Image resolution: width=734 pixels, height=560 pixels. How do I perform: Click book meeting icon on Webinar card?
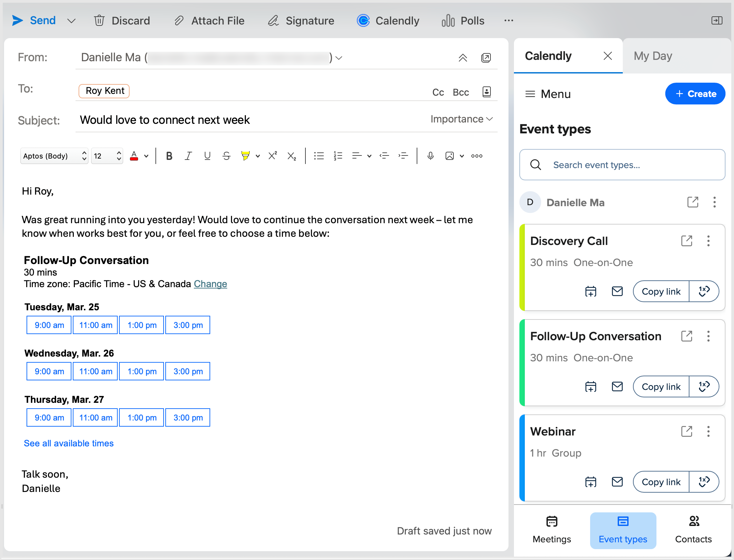(x=590, y=482)
